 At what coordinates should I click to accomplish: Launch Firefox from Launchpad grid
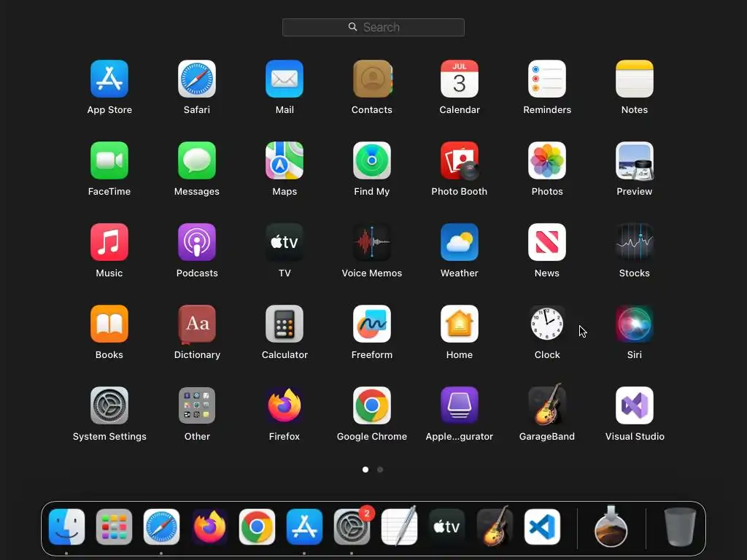coord(285,405)
